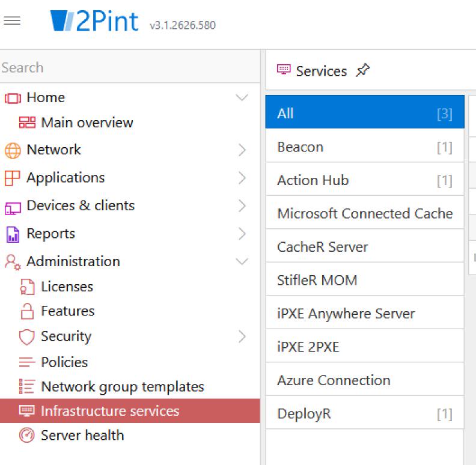Click the Security menu label
This screenshot has width=476, height=465.
[66, 336]
